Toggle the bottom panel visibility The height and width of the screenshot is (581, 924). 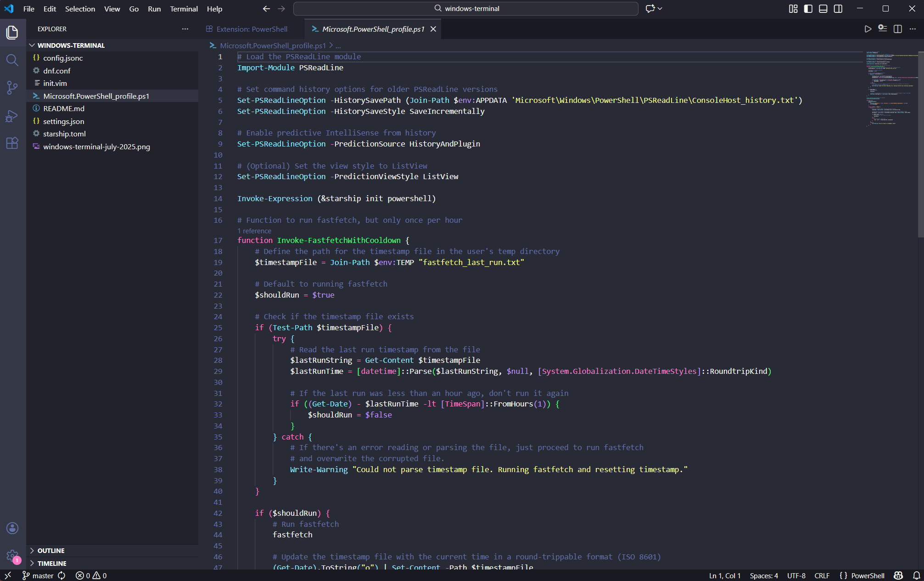coord(823,8)
